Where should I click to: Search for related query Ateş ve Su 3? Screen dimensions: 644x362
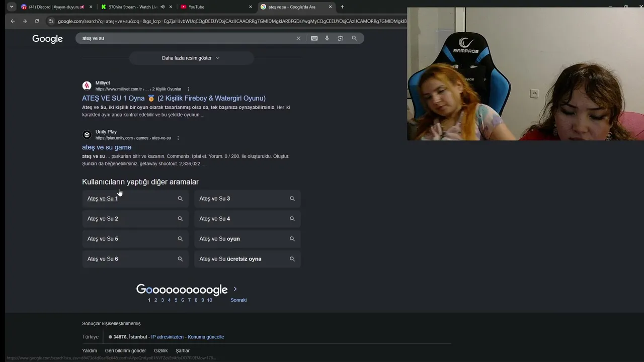point(248,199)
